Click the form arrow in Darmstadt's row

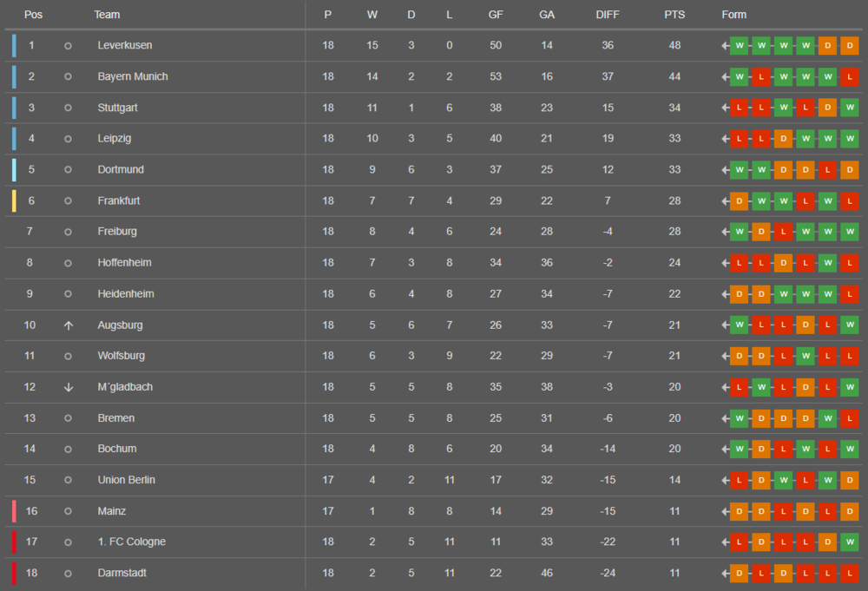[x=725, y=573]
